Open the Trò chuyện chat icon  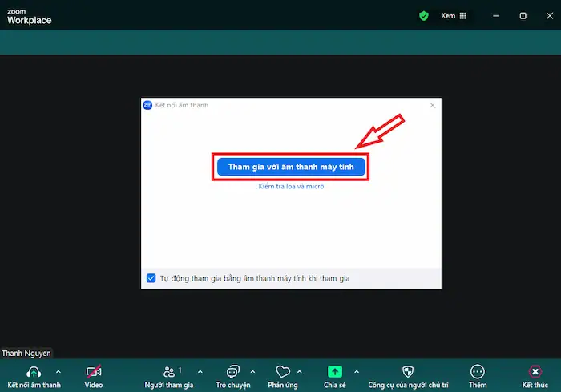pos(232,372)
